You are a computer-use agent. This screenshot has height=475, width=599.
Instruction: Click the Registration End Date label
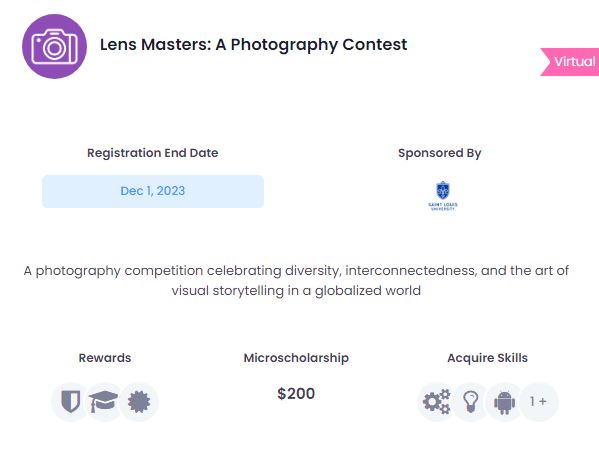point(153,153)
